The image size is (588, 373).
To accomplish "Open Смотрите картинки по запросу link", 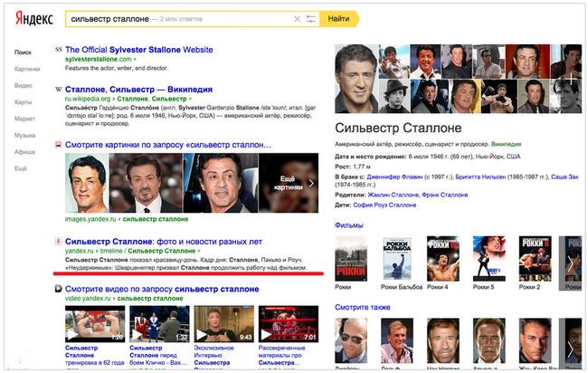I will tap(167, 145).
